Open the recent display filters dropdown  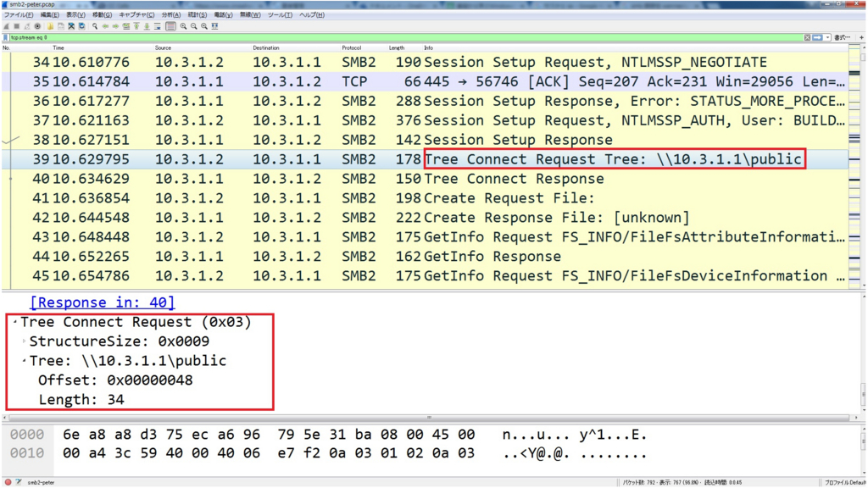point(827,37)
